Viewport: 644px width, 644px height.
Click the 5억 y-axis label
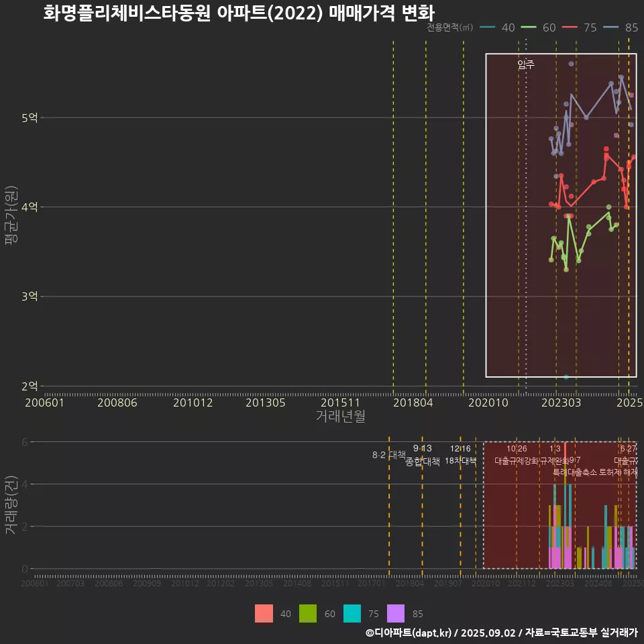[x=30, y=118]
